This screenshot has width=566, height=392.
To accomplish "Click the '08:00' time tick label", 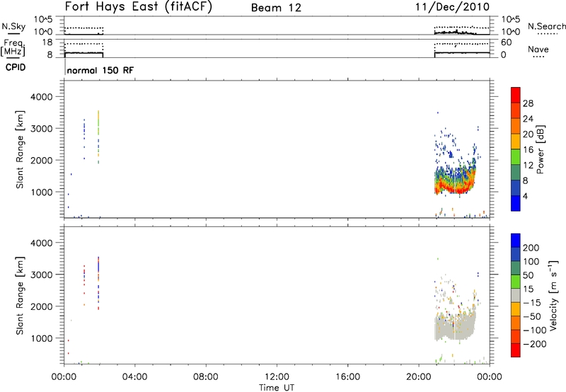I will pos(206,377).
